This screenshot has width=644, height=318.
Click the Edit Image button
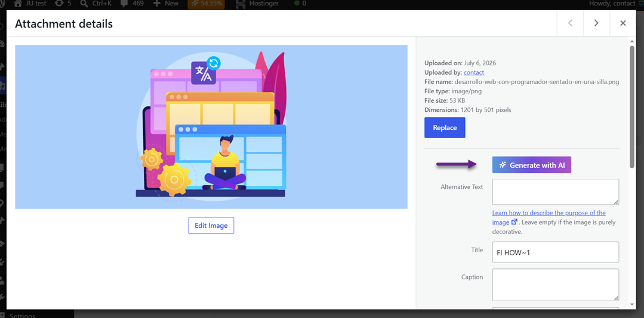point(211,225)
